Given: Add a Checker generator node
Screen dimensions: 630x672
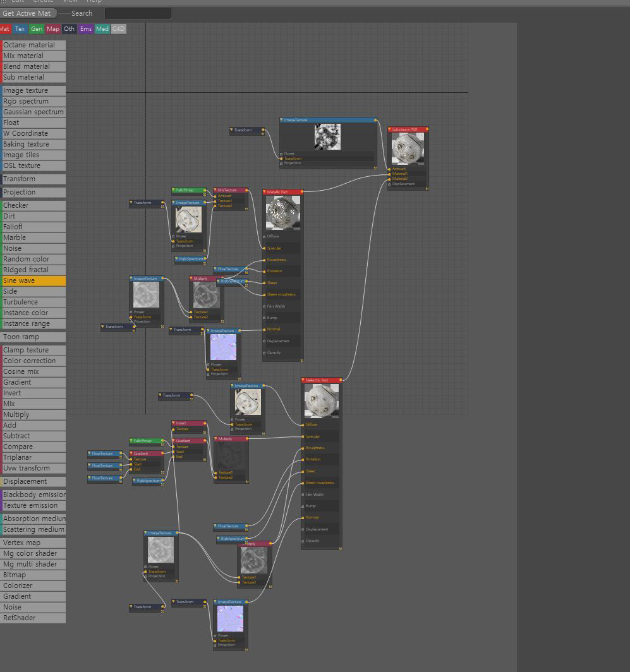Looking at the screenshot, I should pos(33,205).
